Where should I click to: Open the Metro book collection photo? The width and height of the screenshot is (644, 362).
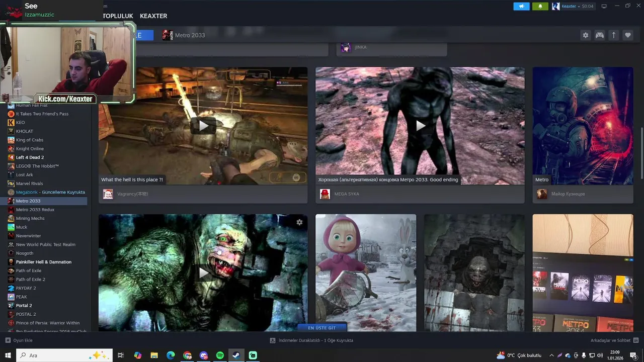tap(583, 273)
